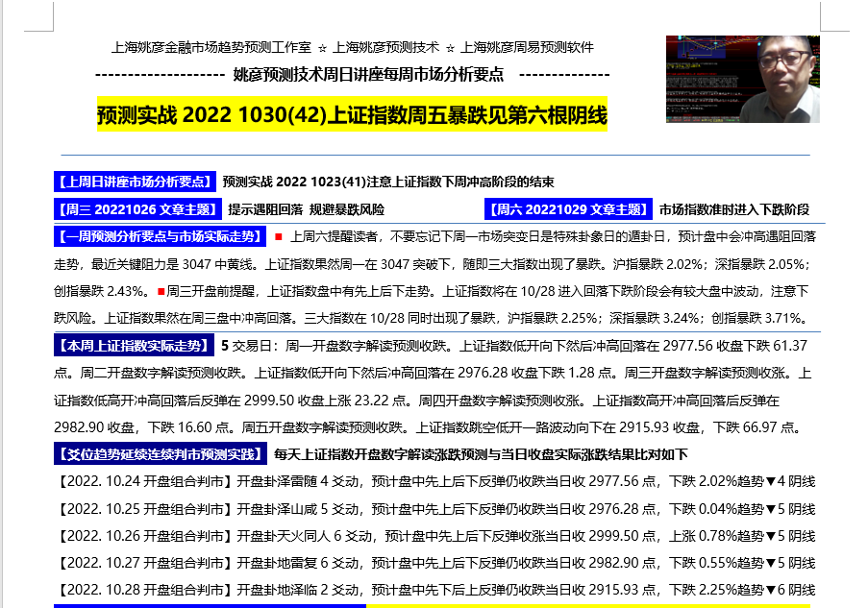This screenshot has height=608, width=868.
Task: Click the 【爻位趋势延续连续判市预测实践】 heading
Action: (x=160, y=453)
